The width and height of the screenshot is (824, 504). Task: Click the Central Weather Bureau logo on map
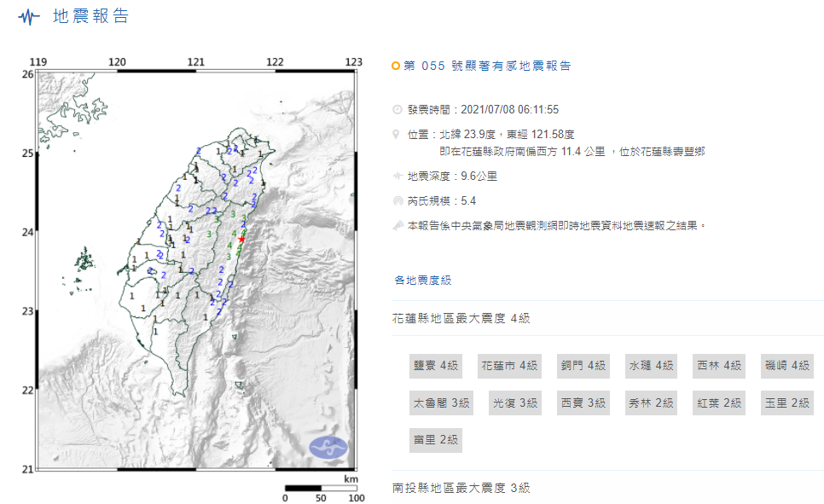(x=328, y=448)
